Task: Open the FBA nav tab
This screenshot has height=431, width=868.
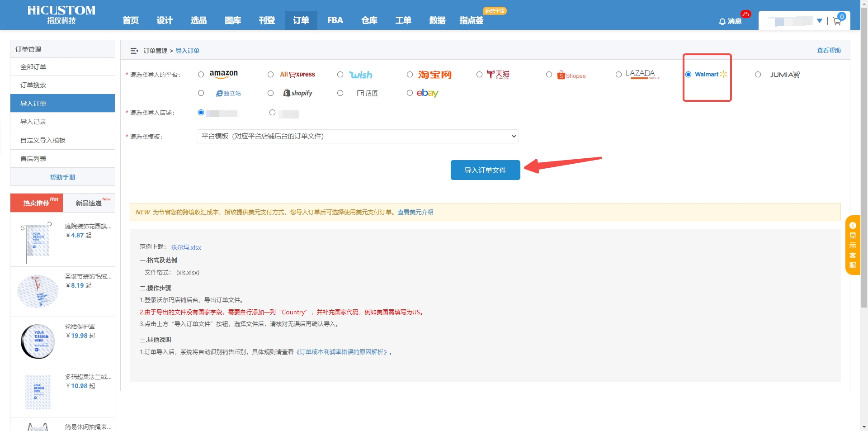Action: (335, 20)
